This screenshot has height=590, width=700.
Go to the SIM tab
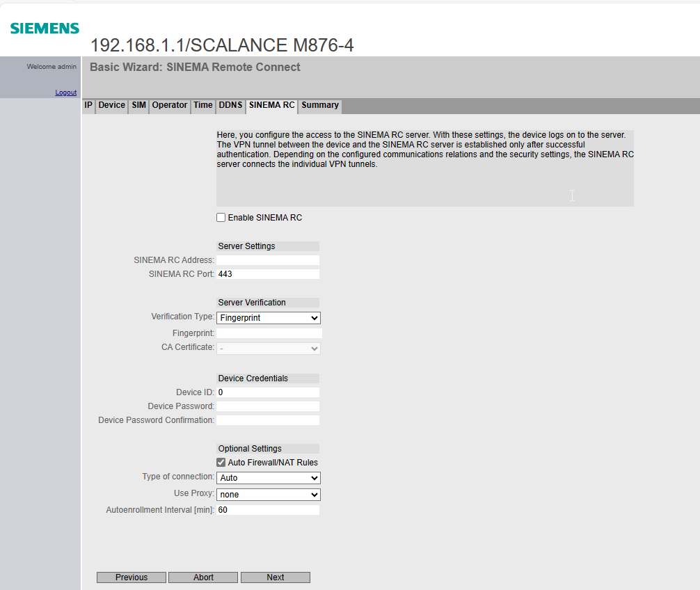pyautogui.click(x=139, y=106)
